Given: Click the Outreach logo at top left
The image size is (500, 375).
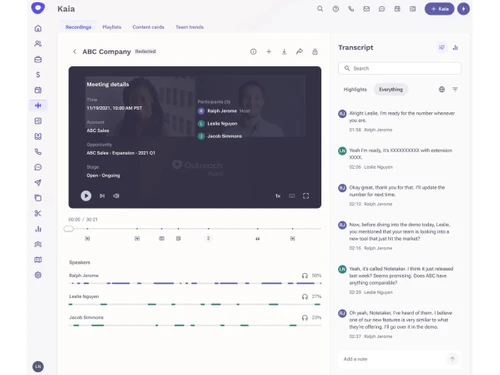Looking at the screenshot, I should point(38,8).
